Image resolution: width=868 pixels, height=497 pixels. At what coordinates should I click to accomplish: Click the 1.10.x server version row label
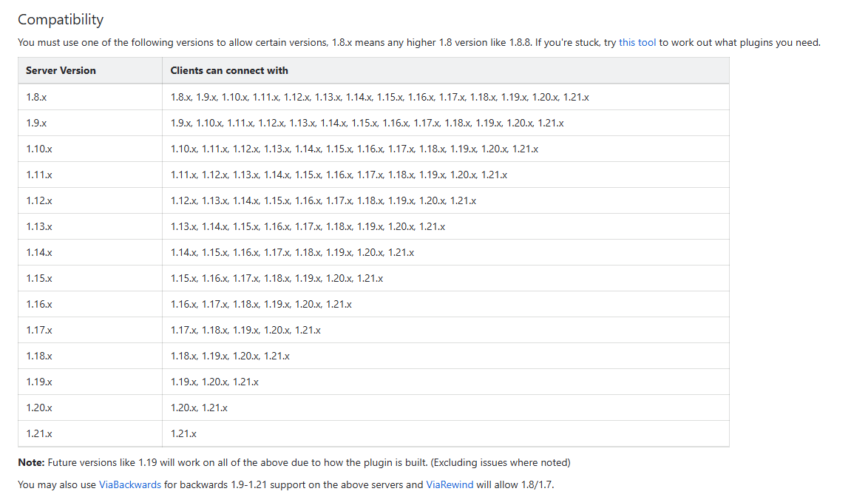click(x=39, y=149)
